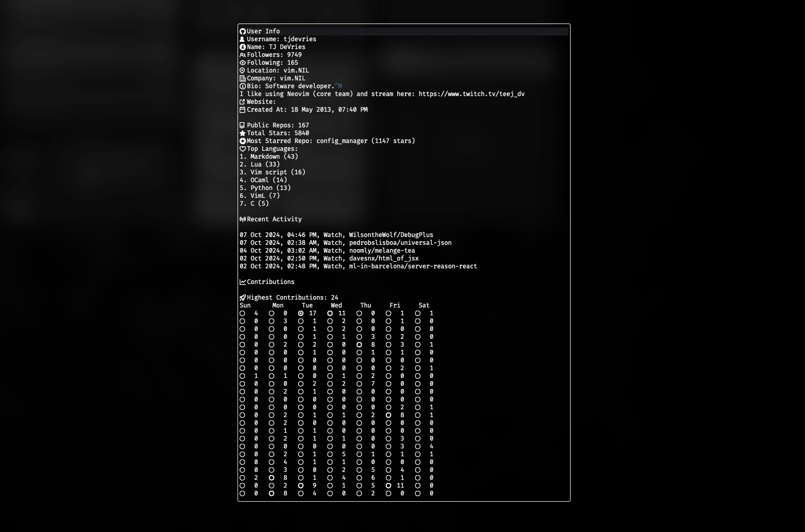Click the Thu column header

click(365, 305)
